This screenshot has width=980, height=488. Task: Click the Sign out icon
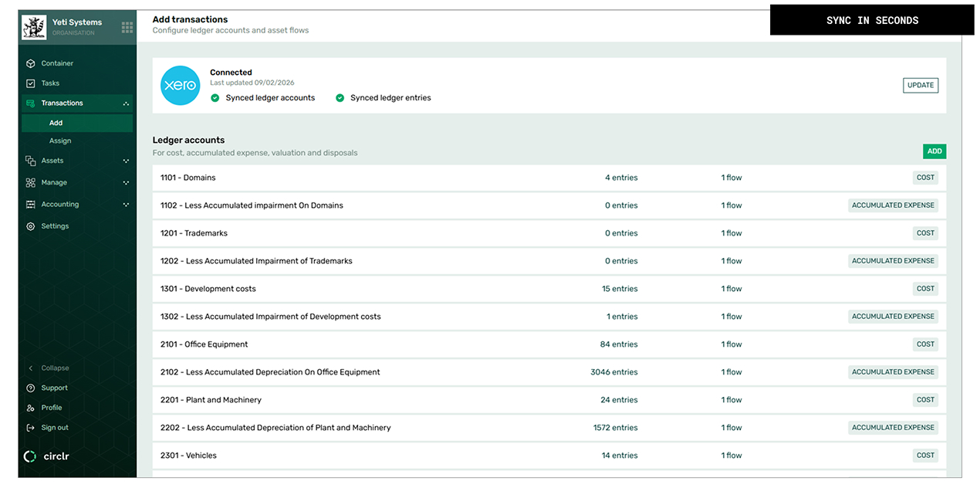(29, 427)
